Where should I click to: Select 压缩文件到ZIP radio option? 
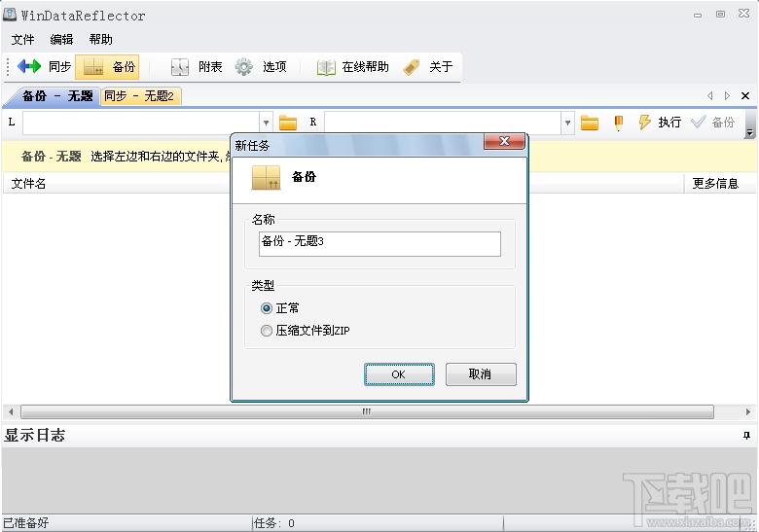(x=267, y=331)
